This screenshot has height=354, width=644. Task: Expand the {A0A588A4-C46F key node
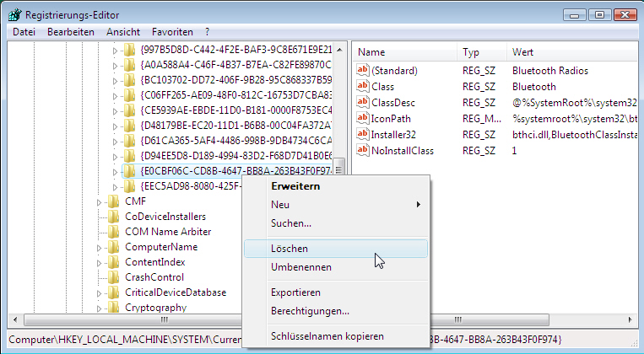point(116,66)
